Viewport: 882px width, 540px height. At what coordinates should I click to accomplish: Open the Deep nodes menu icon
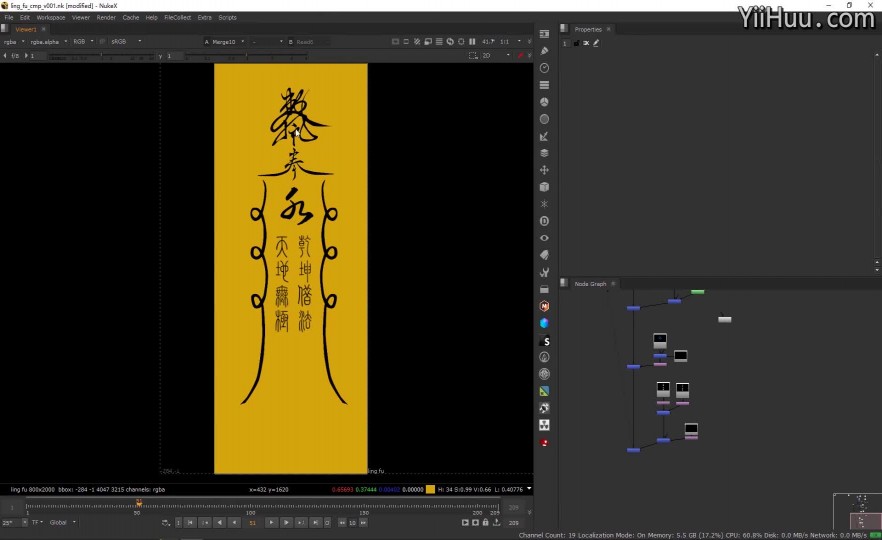coord(544,221)
